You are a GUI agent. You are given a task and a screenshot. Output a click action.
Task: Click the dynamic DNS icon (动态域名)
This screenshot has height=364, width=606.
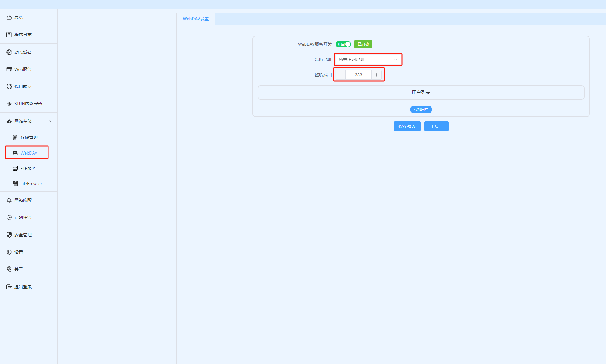click(9, 52)
